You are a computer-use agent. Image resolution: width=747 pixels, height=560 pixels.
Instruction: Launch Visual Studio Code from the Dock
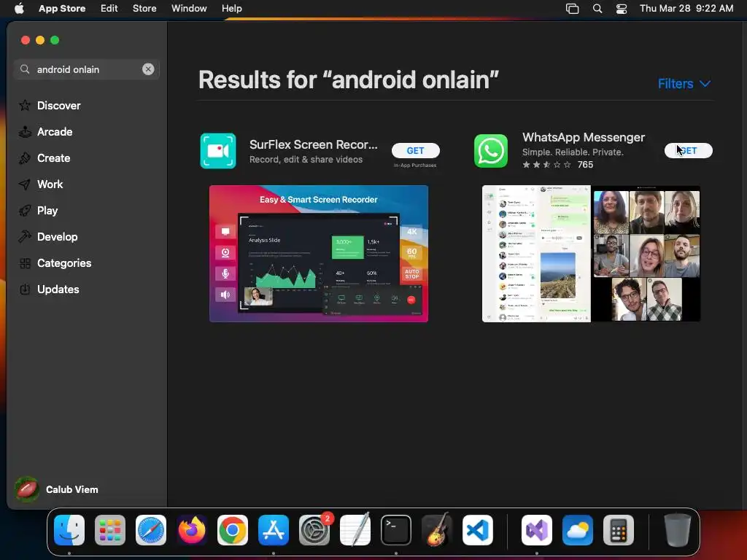(478, 530)
